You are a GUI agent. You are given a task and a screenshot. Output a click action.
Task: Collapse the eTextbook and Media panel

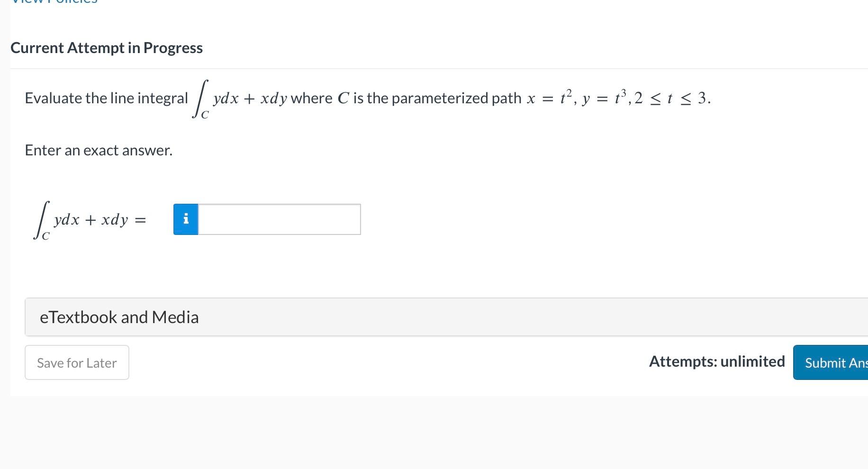point(119,317)
